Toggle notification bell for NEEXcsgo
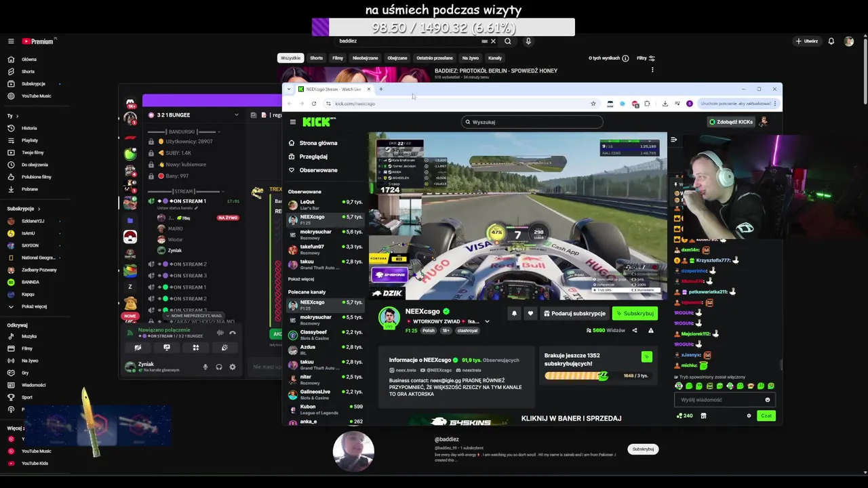Image resolution: width=868 pixels, height=488 pixels. (x=514, y=313)
